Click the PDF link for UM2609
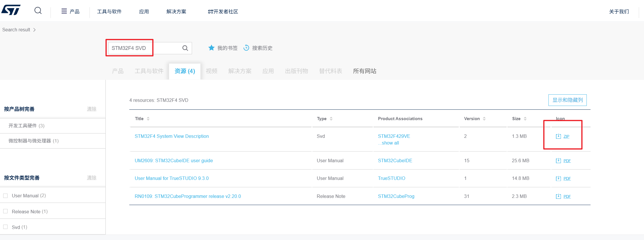Image resolution: width=644 pixels, height=240 pixels. point(567,161)
